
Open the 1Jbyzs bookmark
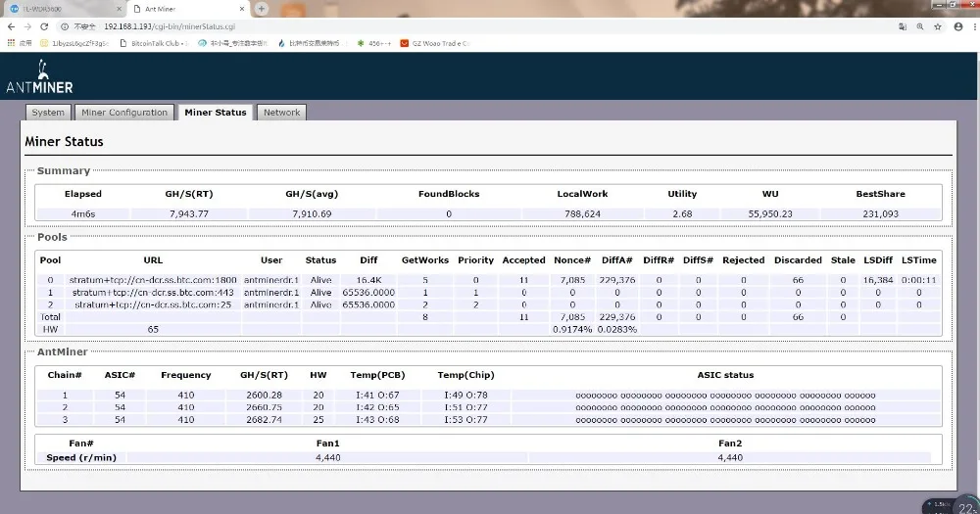tap(74, 43)
